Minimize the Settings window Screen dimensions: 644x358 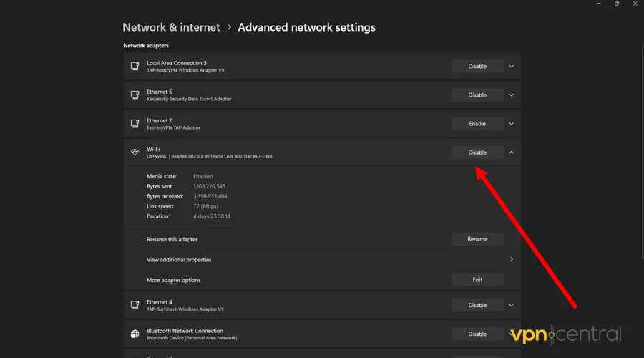tap(598, 4)
